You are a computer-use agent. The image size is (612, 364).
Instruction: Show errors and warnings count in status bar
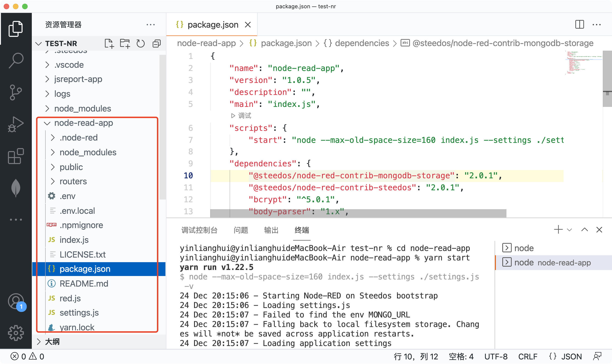point(27,356)
